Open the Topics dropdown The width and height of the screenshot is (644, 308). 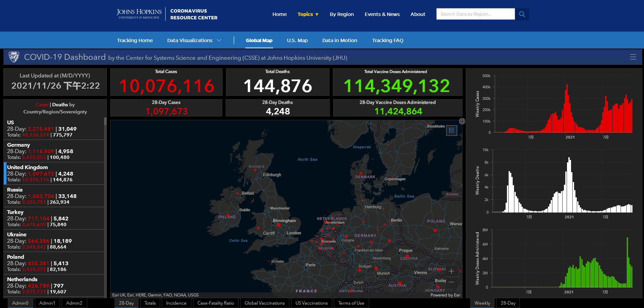[308, 14]
